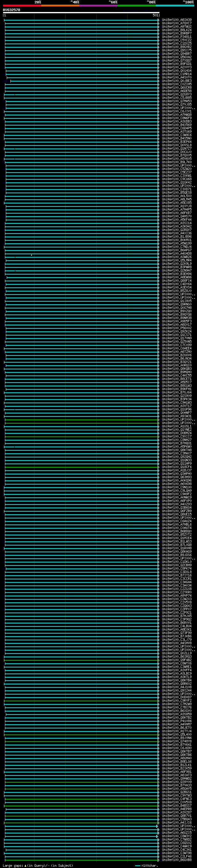The width and height of the screenshot is (197, 868).
Task: Open the UniRef100_A8IA39 hit label
Action: pos(176,20)
